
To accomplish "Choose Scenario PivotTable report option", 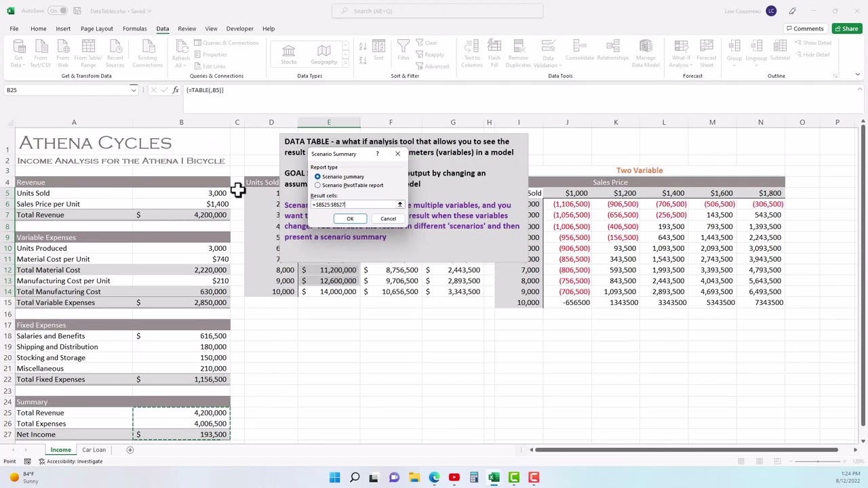I will (317, 185).
